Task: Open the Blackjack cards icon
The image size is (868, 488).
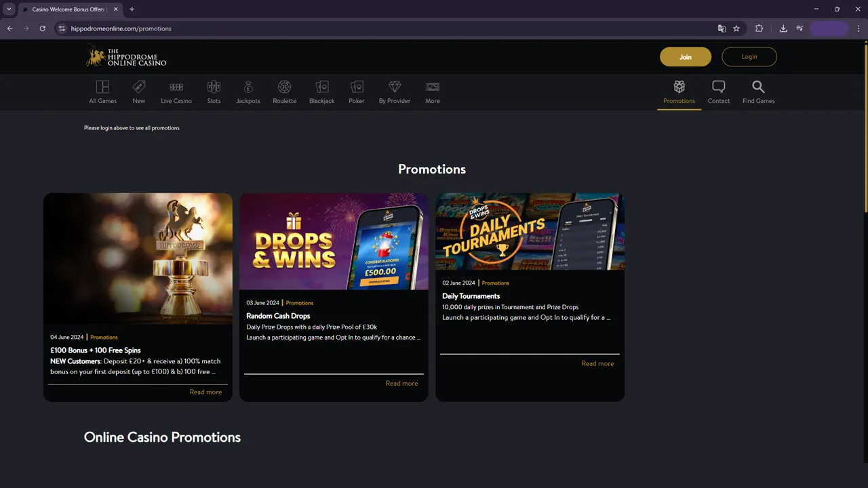Action: tap(321, 87)
